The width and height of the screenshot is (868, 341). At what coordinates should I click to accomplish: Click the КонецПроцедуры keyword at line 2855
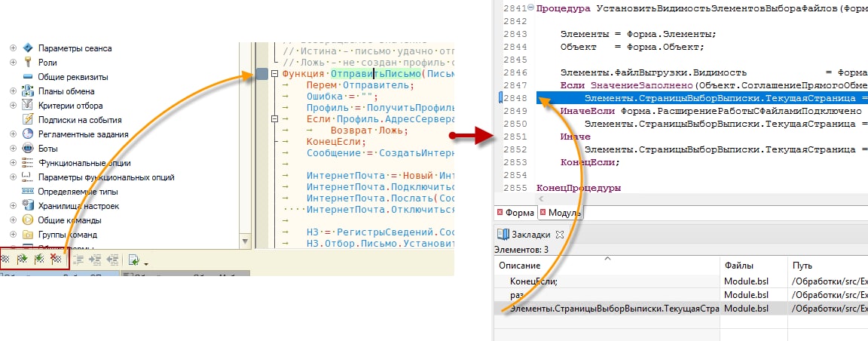(x=579, y=188)
